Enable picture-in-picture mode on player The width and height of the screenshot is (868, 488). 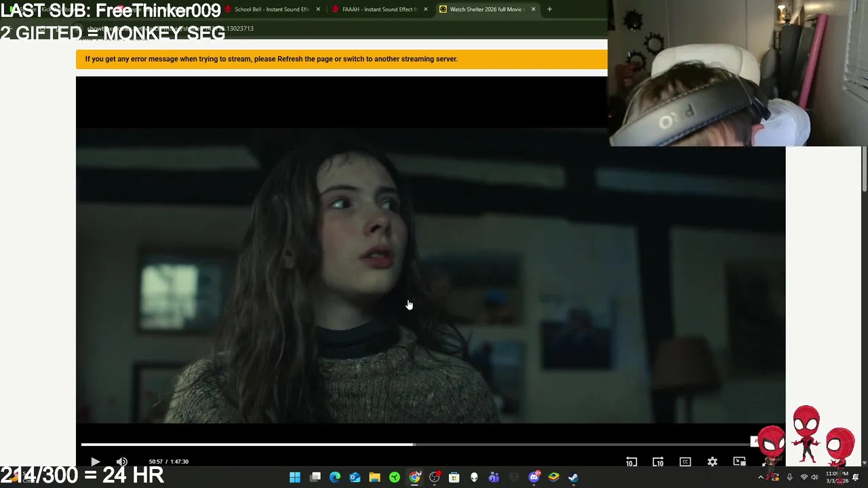[739, 462]
